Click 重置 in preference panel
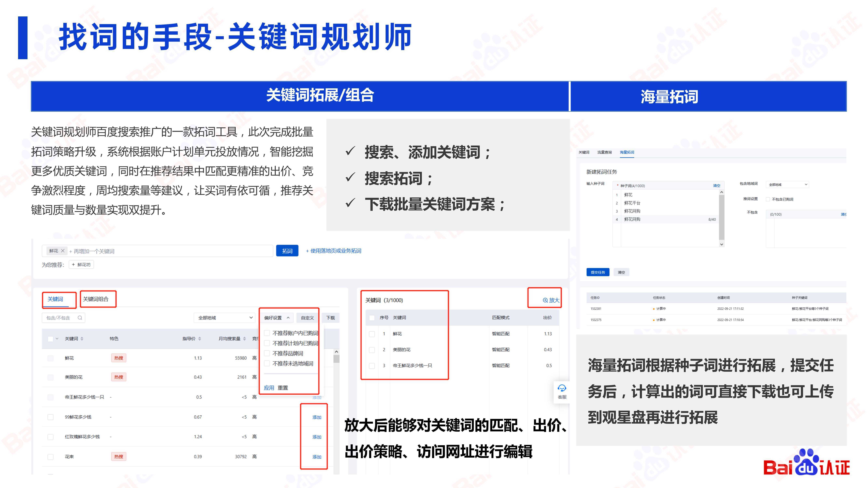Image resolution: width=868 pixels, height=488 pixels. (283, 388)
